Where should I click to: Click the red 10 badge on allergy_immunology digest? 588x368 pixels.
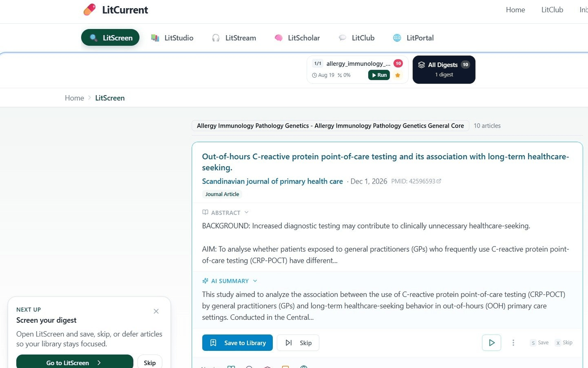[398, 63]
